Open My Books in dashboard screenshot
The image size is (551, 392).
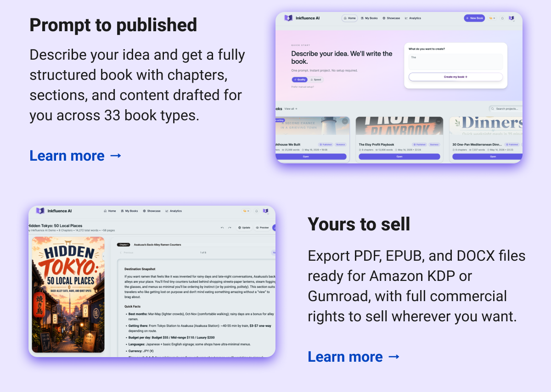(369, 18)
